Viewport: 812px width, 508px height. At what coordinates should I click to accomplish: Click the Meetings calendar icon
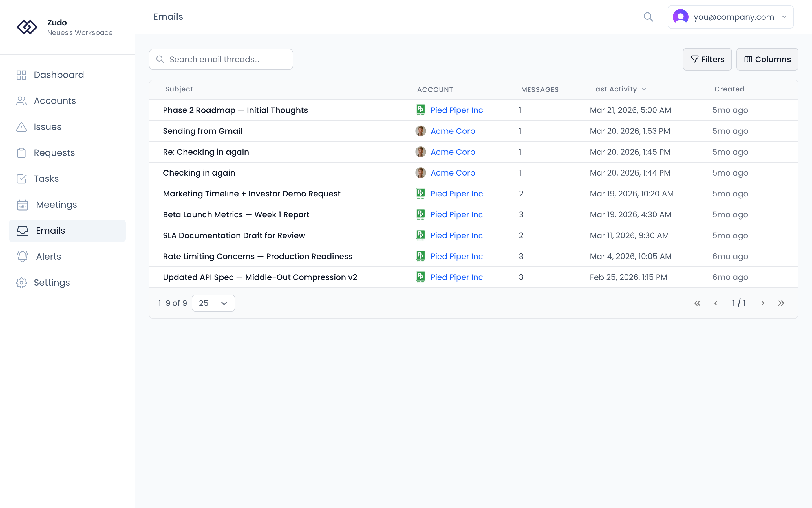click(x=23, y=205)
